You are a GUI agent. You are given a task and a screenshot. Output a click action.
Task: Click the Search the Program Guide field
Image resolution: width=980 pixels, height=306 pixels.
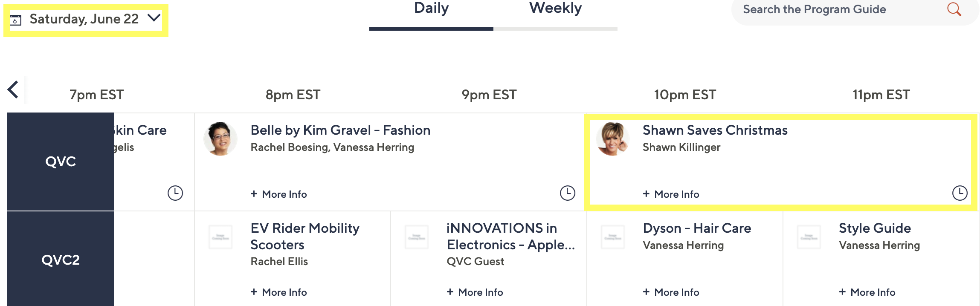836,9
